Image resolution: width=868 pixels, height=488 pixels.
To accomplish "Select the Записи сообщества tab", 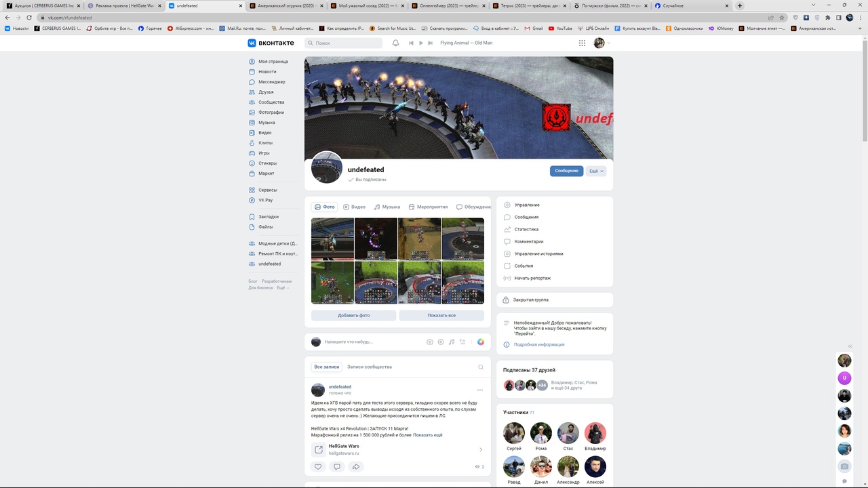I will coord(370,367).
